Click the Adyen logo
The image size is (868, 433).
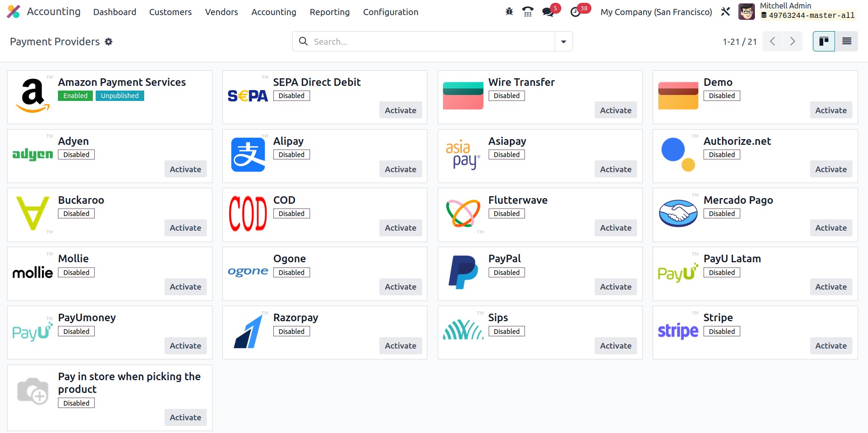click(x=33, y=154)
